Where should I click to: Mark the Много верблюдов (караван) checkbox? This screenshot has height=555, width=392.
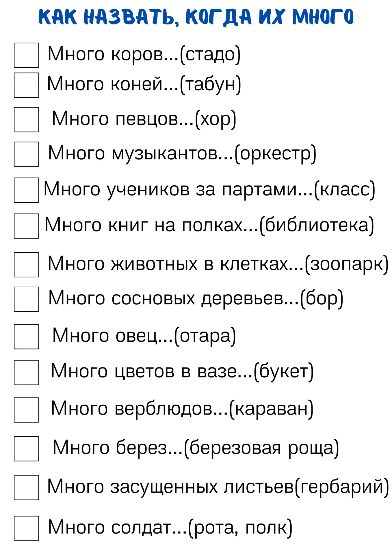tap(26, 410)
